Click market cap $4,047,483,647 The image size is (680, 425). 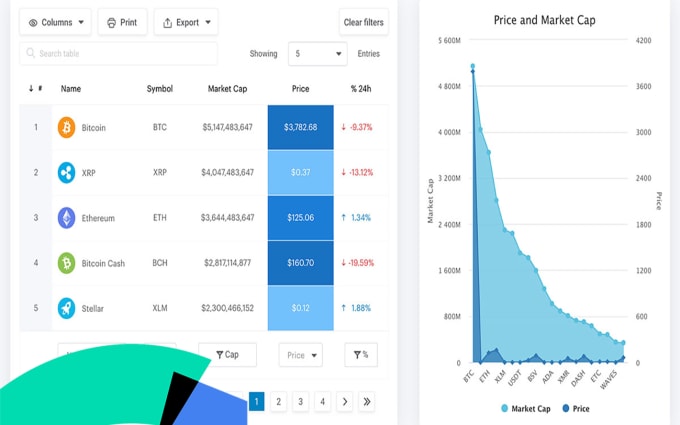(227, 172)
